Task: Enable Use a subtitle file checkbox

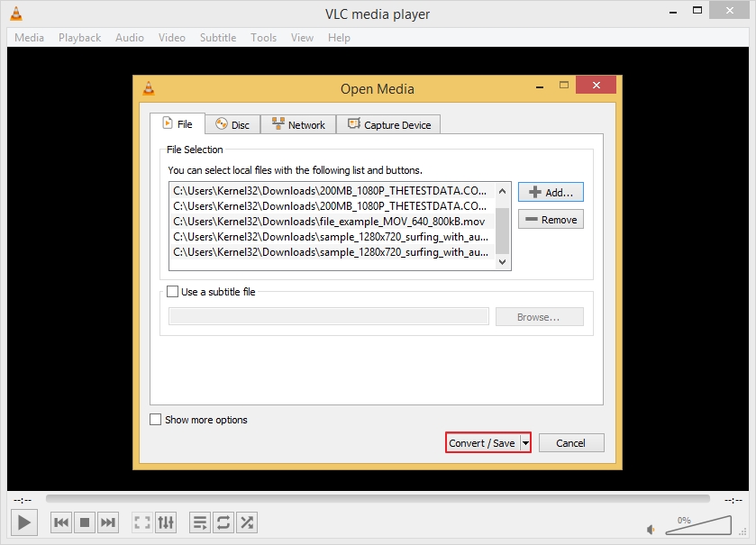Action: click(x=172, y=292)
